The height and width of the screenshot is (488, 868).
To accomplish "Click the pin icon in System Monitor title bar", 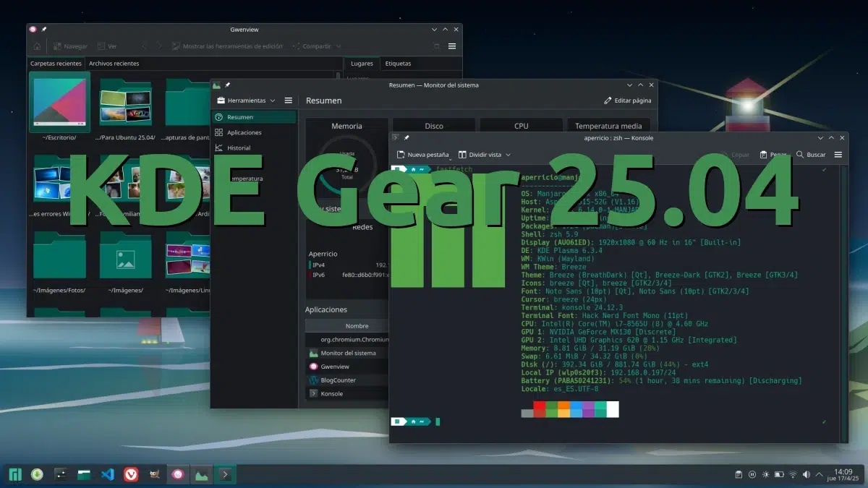I will tap(228, 85).
